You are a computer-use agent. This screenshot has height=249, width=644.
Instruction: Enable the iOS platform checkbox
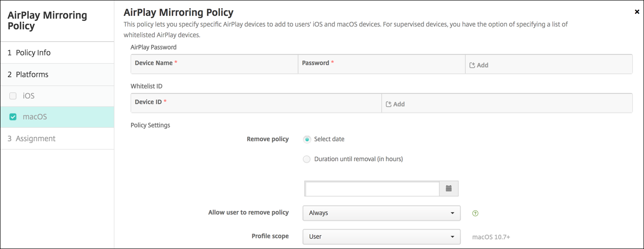tap(13, 96)
